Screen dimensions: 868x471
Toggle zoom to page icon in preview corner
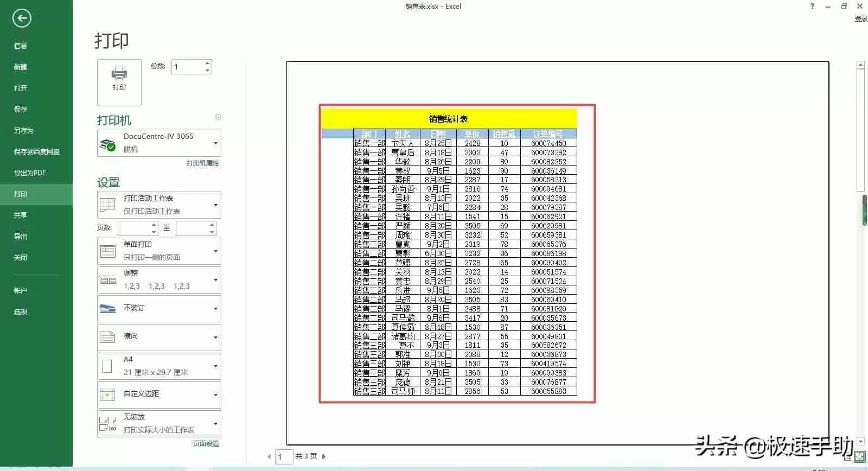point(860,457)
